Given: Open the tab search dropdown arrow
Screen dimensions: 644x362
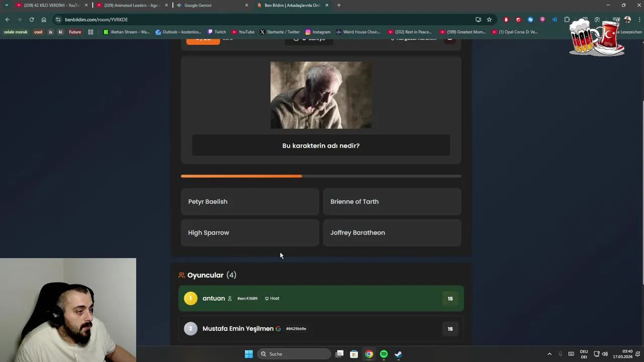Looking at the screenshot, I should click(6, 5).
